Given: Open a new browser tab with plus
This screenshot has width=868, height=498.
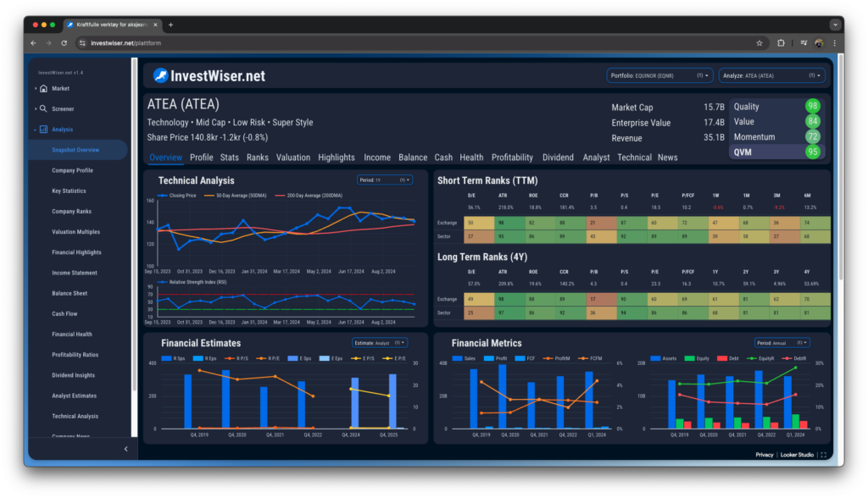Looking at the screenshot, I should 170,25.
